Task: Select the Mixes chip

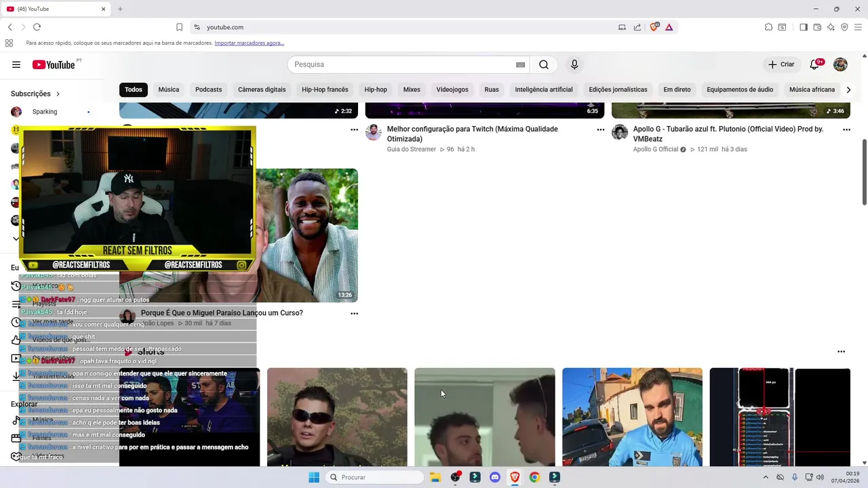Action: (x=412, y=89)
